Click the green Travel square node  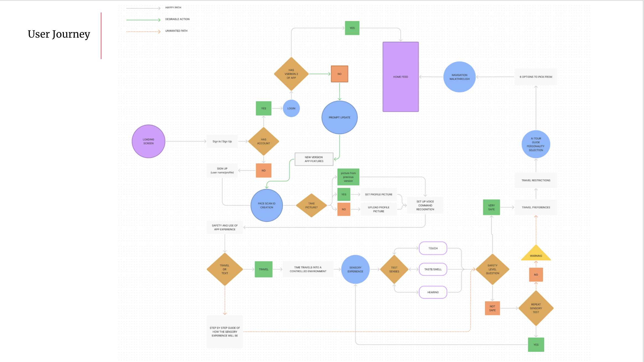pyautogui.click(x=263, y=269)
